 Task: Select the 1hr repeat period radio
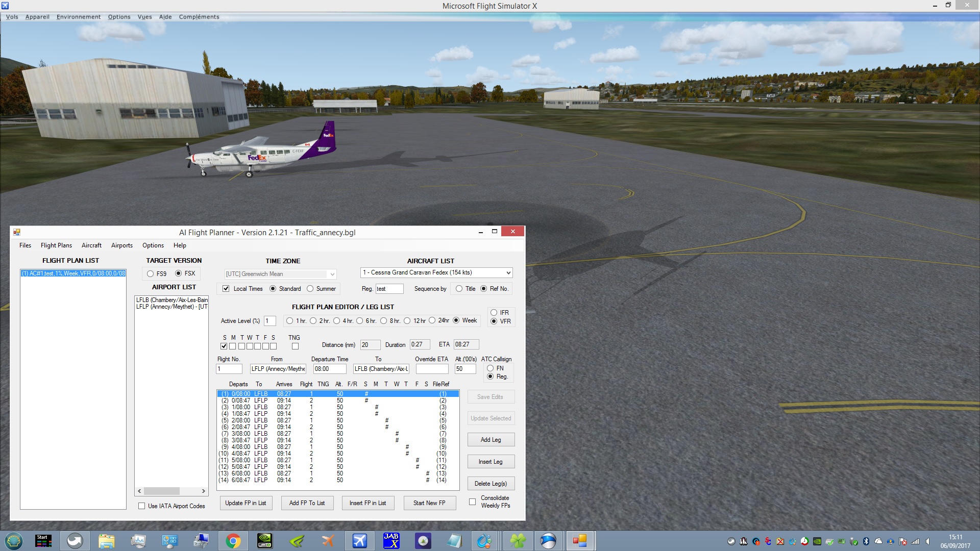[x=289, y=321]
